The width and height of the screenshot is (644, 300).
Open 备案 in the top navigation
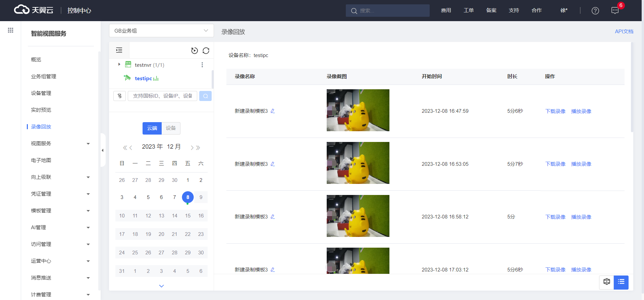[x=491, y=10]
